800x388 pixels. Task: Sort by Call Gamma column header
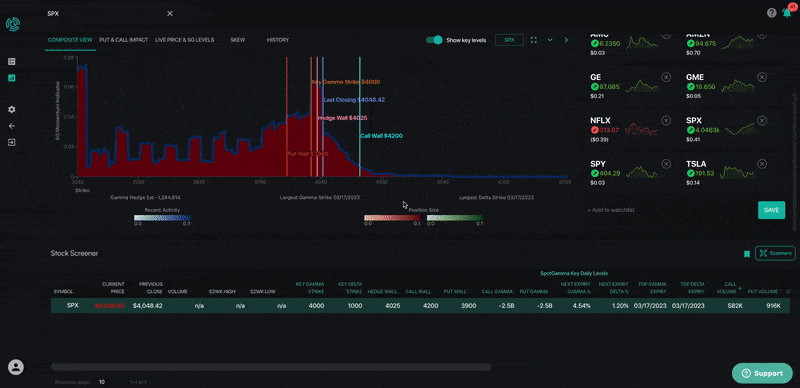pyautogui.click(x=497, y=292)
